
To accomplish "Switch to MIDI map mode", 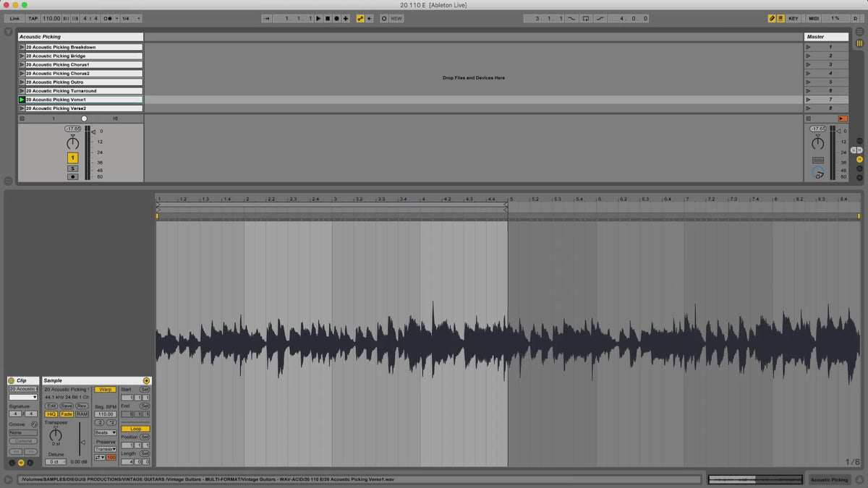I will click(x=814, y=18).
